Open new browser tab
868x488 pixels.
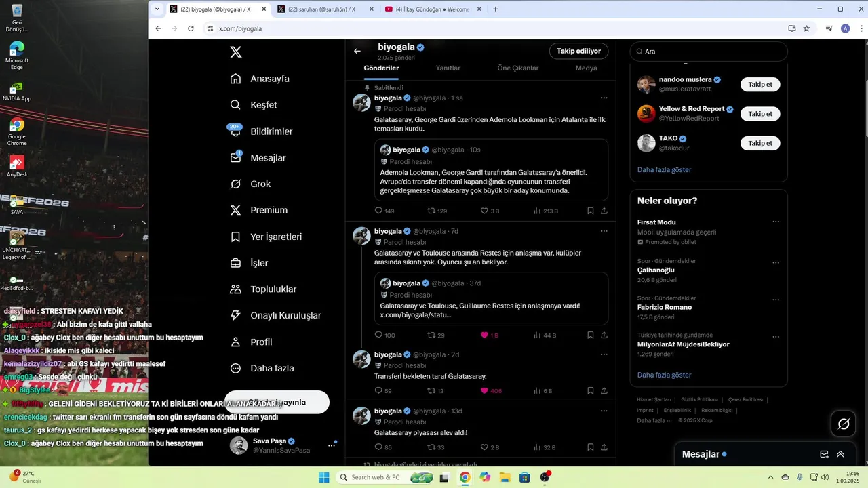tap(495, 9)
